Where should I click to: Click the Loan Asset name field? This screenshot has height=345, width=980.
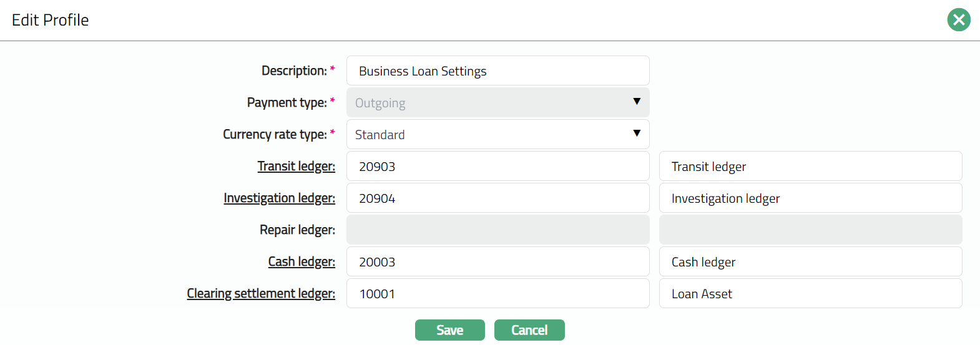[x=810, y=293]
